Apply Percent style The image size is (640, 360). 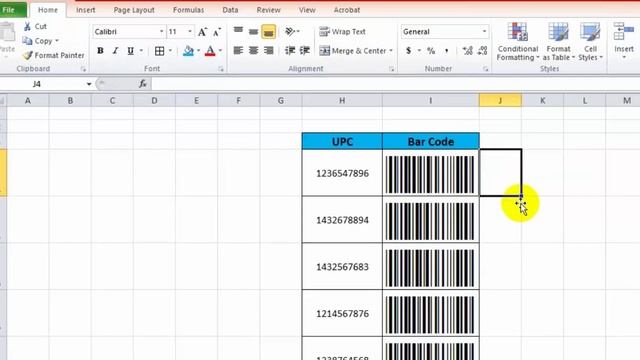click(x=431, y=51)
